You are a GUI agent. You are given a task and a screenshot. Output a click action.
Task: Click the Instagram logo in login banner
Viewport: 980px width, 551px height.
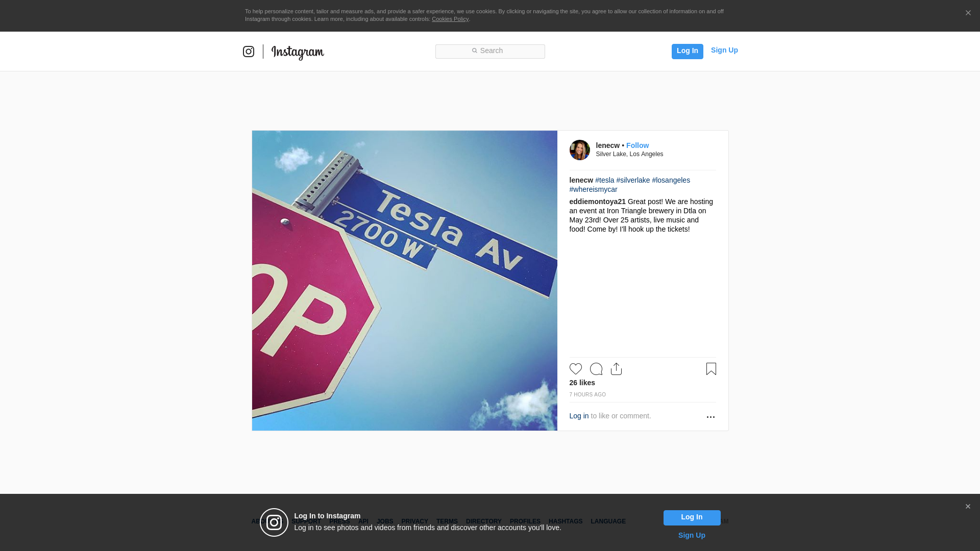[x=274, y=522]
